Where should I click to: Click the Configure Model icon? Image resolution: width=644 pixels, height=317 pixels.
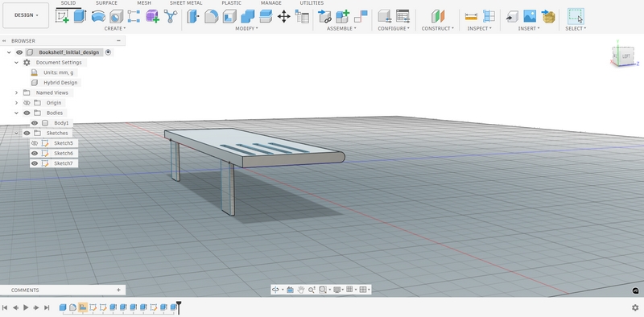(385, 16)
